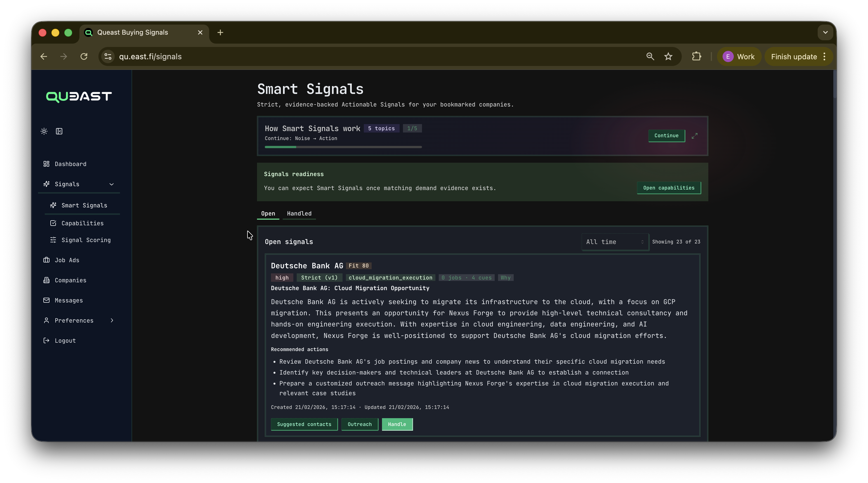The image size is (868, 483).
Task: Expand the Preferences submenu
Action: click(112, 320)
